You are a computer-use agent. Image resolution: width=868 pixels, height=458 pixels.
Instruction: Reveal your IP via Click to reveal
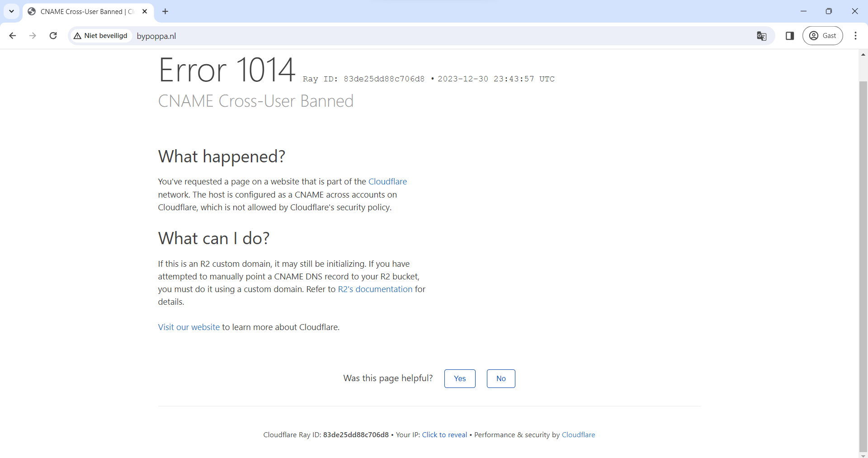coord(444,434)
